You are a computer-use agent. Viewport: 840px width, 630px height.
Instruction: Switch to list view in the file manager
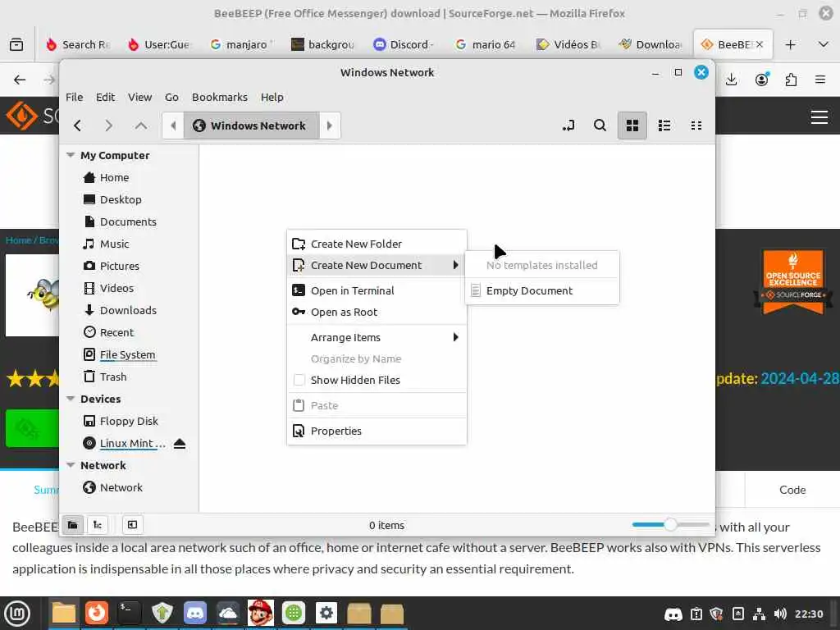[664, 126]
